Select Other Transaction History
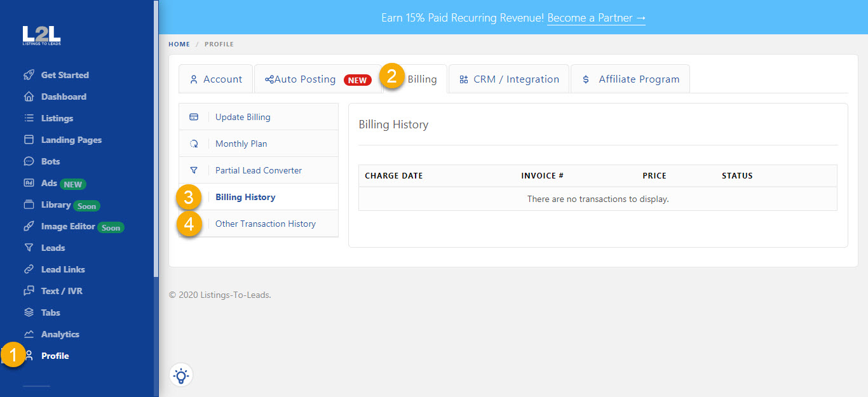 pos(266,223)
